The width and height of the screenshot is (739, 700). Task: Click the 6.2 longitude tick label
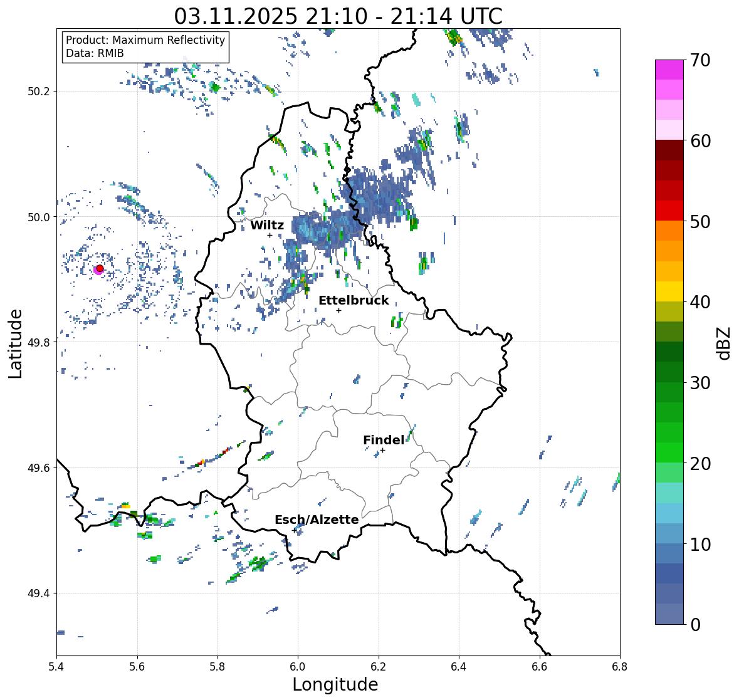click(379, 667)
